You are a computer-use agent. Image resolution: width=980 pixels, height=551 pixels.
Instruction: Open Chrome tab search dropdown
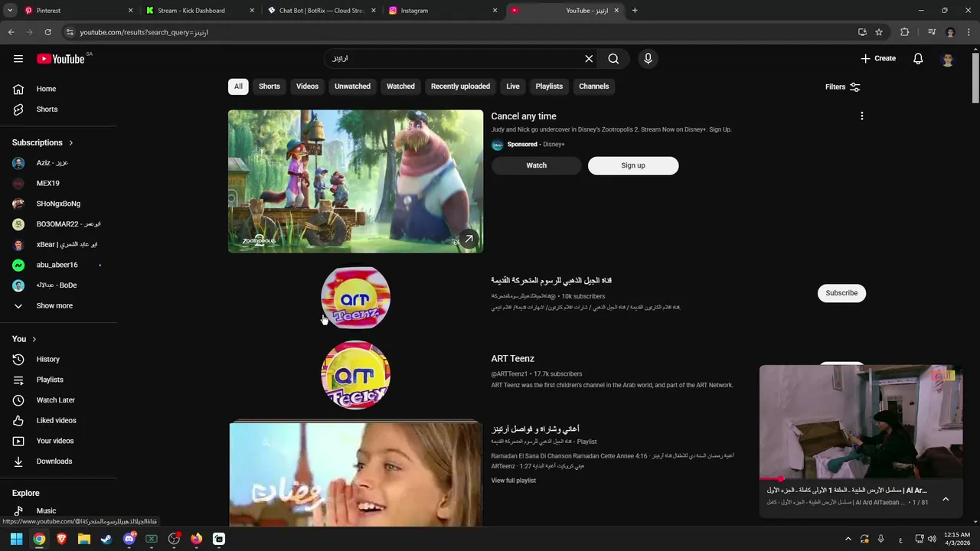click(x=10, y=11)
